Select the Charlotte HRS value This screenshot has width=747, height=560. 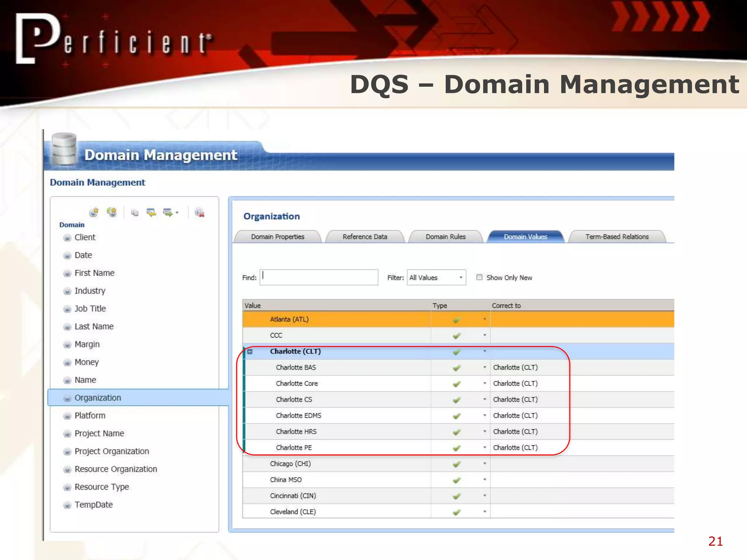[x=296, y=432]
